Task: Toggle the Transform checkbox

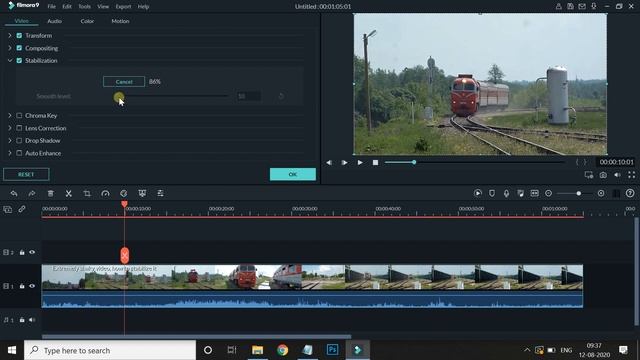Action: (x=19, y=36)
